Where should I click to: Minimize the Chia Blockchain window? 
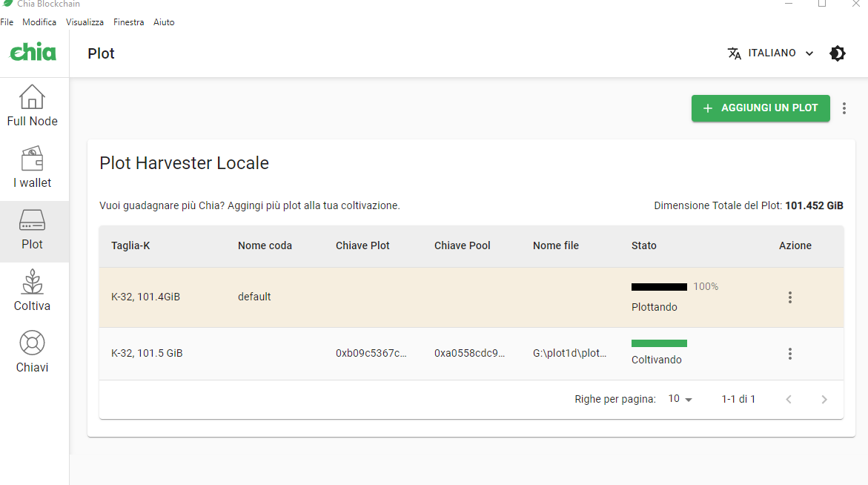pyautogui.click(x=789, y=4)
